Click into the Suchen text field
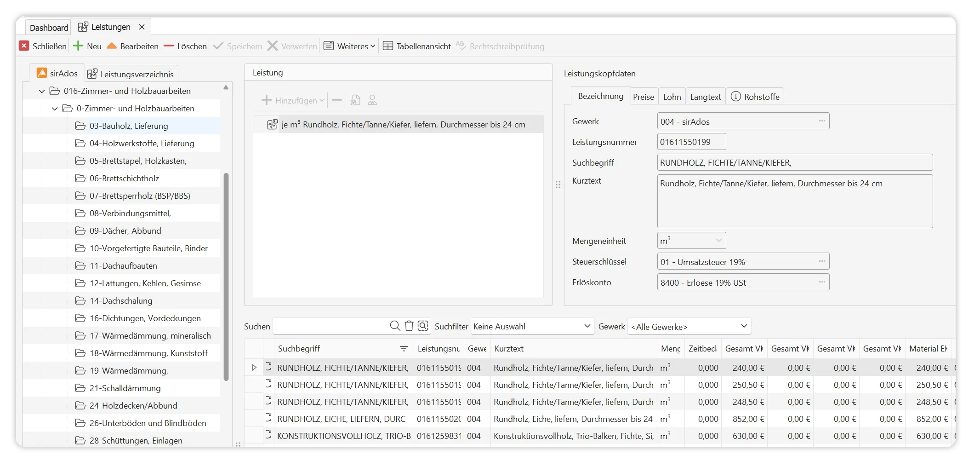Screen dimensions: 980x461 pos(330,326)
